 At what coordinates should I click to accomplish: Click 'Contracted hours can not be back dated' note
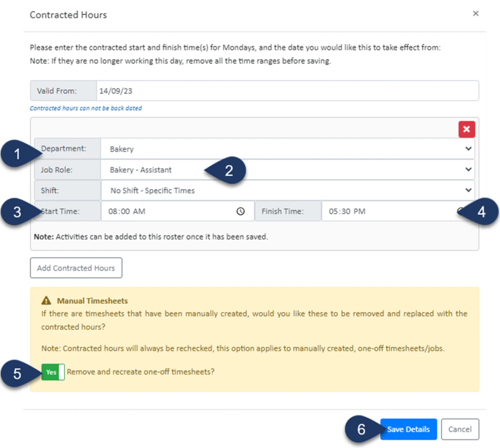[x=86, y=108]
